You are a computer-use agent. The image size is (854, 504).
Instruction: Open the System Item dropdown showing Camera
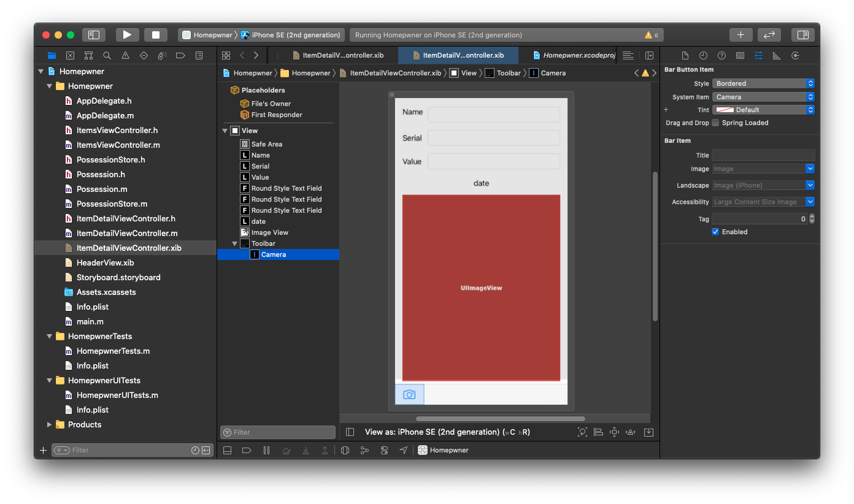(x=764, y=97)
